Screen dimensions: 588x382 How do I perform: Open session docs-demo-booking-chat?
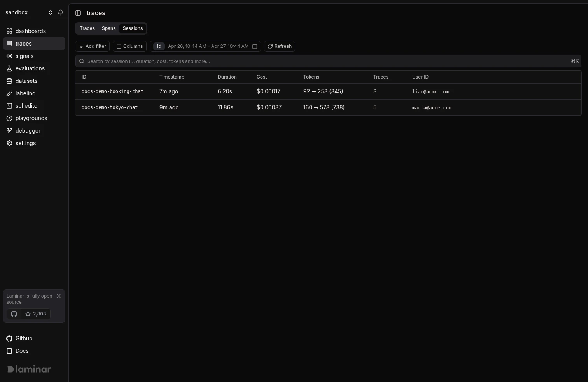pos(112,91)
